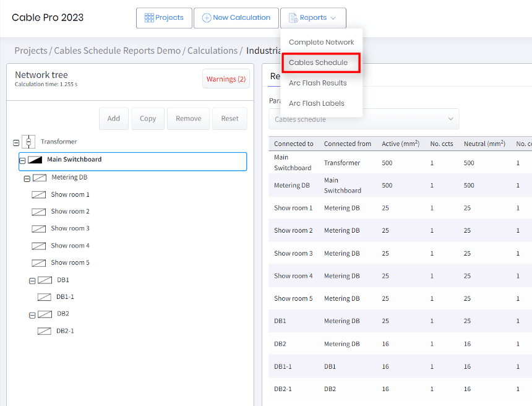Click the DB2-1 board icon
The width and height of the screenshot is (532, 406).
point(44,331)
